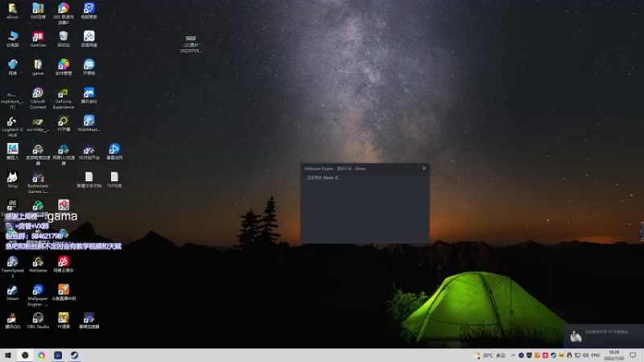Image resolution: width=644 pixels, height=362 pixels.
Task: Open the Tencent QQ penguin desktop shortcut
Action: [12, 321]
